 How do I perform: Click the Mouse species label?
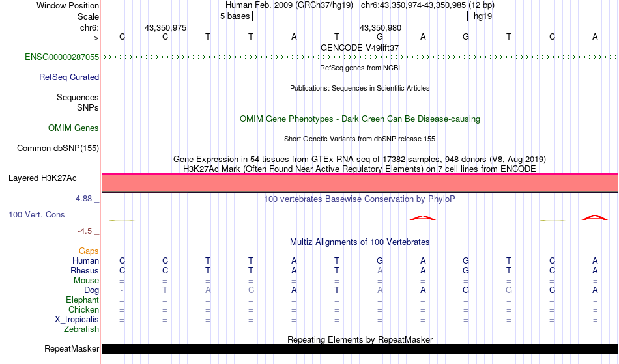86,281
